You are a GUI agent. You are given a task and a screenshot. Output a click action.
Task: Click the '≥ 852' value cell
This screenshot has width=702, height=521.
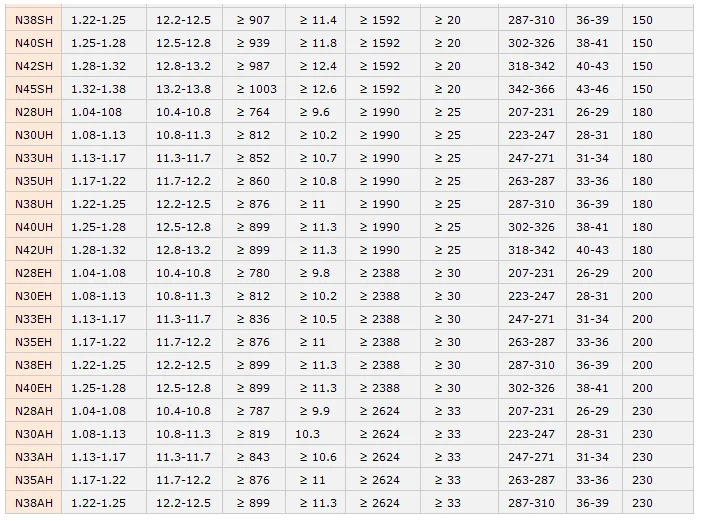pos(254,158)
